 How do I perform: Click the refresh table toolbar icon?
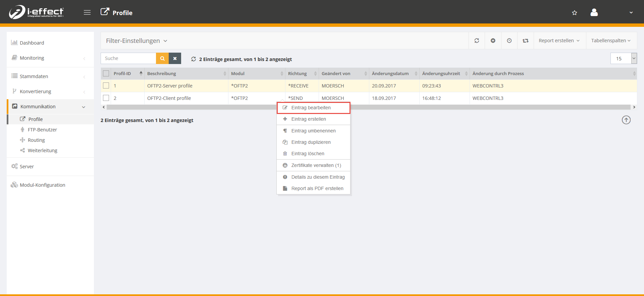(x=477, y=41)
